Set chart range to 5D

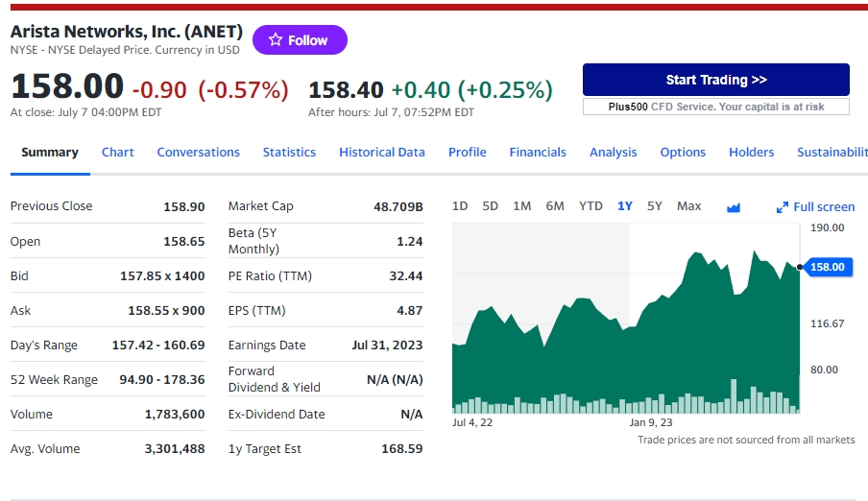click(x=490, y=206)
